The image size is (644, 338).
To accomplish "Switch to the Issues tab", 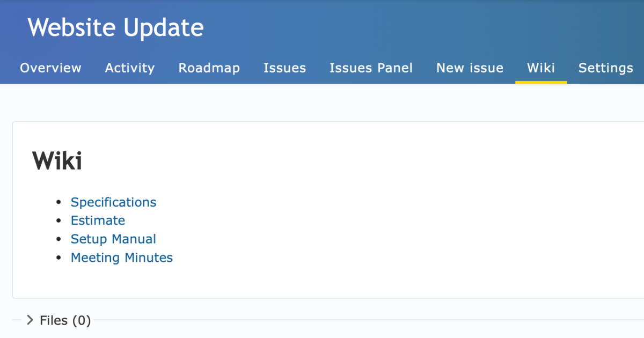I will pos(284,68).
